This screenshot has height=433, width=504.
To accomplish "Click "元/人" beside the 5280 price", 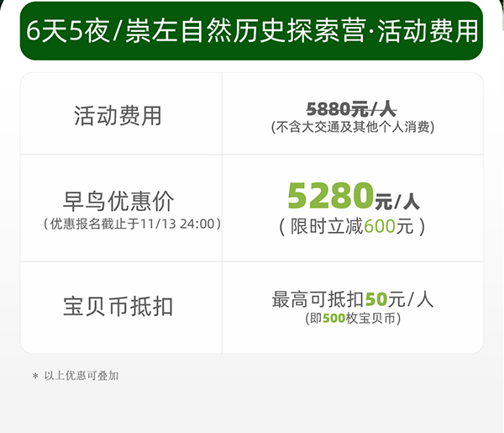I will pos(396,201).
